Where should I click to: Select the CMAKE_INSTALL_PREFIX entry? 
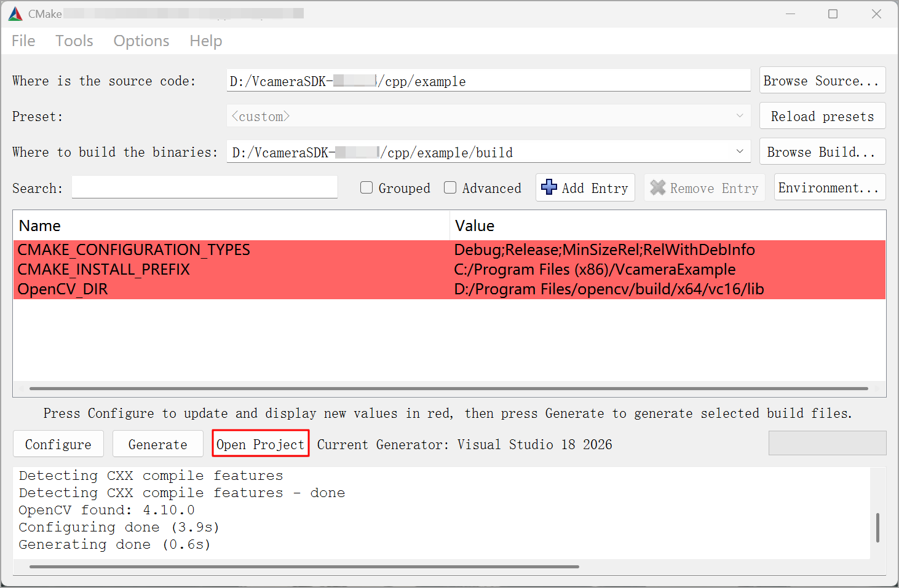point(104,270)
